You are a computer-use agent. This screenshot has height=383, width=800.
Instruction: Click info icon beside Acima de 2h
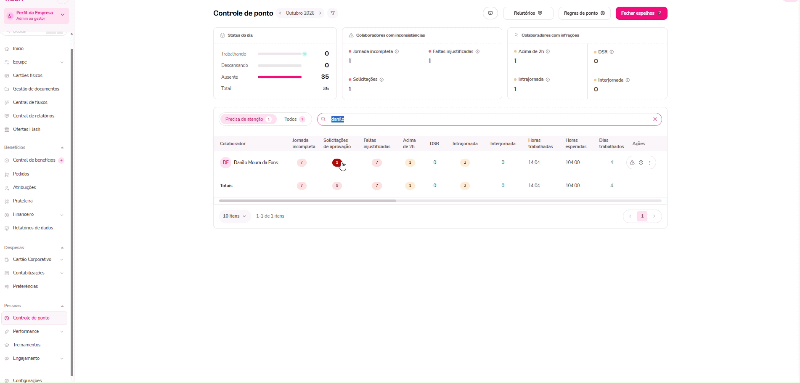(548, 52)
